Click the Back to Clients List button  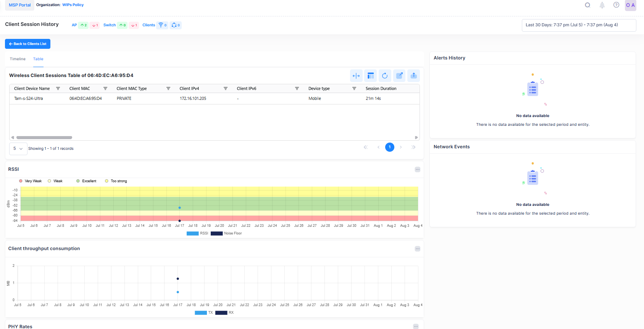point(27,44)
